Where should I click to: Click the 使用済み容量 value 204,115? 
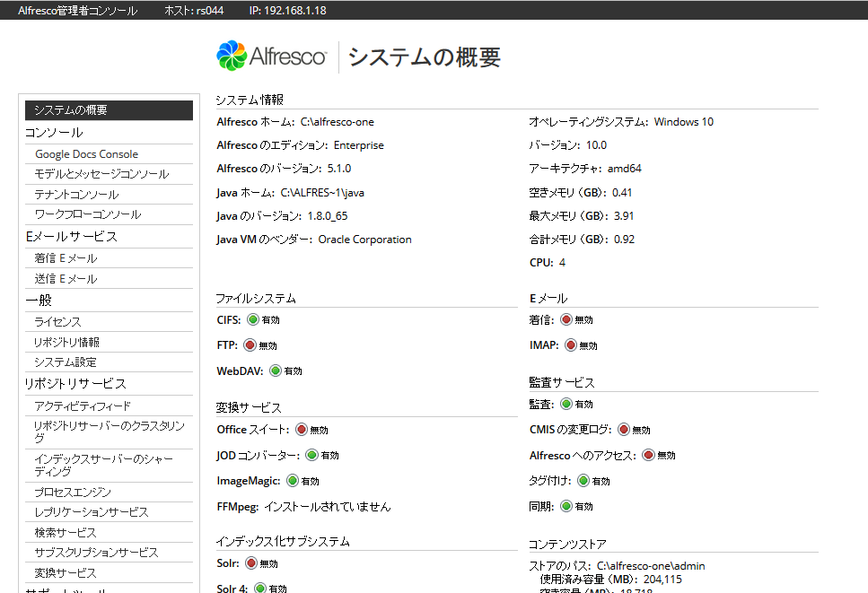click(x=662, y=580)
